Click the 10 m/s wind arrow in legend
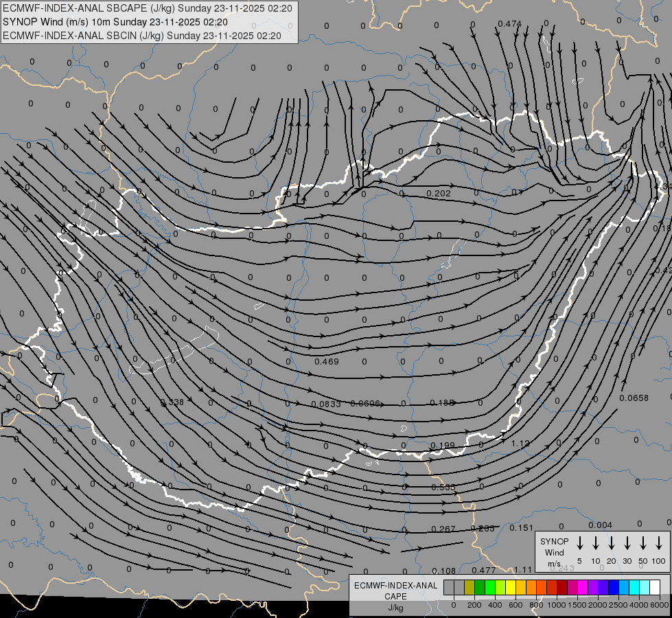 pos(596,543)
